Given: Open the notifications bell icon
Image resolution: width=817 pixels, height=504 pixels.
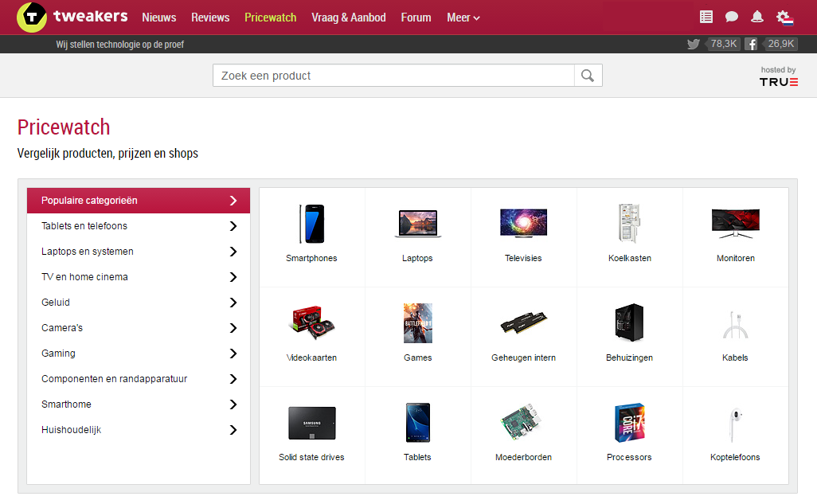Looking at the screenshot, I should (757, 17).
